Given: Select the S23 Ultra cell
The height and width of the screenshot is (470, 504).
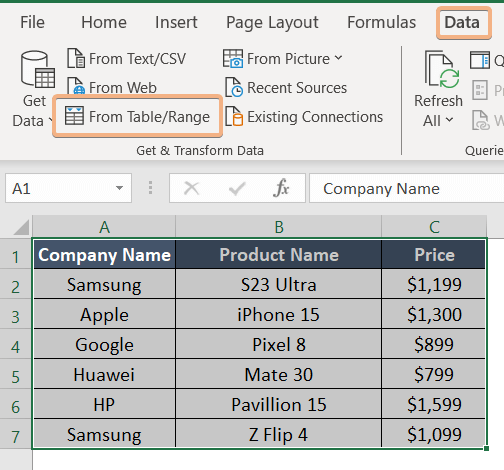Looking at the screenshot, I should (x=279, y=284).
